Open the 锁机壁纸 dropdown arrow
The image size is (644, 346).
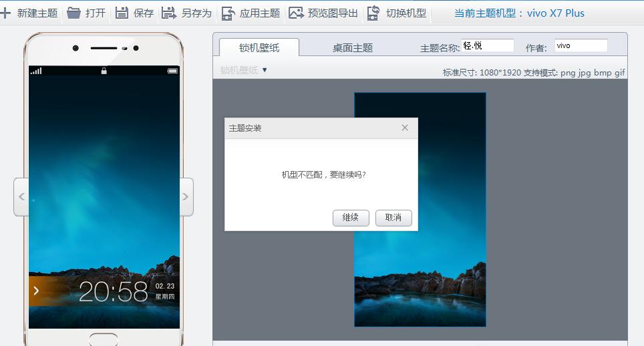[x=265, y=70]
